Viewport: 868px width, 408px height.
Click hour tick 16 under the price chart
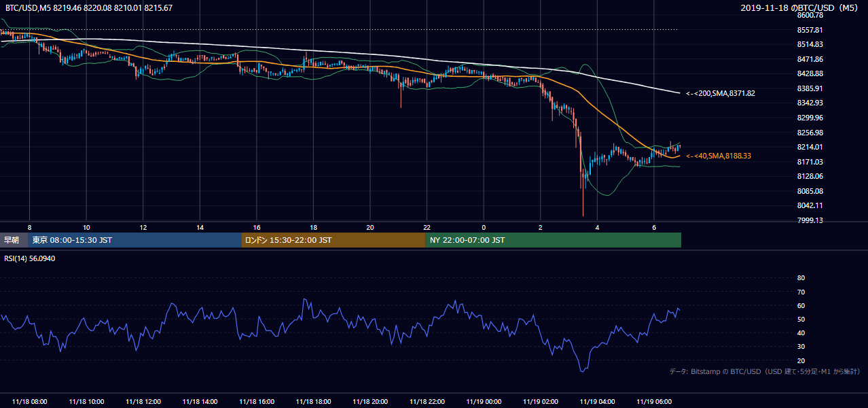257,227
